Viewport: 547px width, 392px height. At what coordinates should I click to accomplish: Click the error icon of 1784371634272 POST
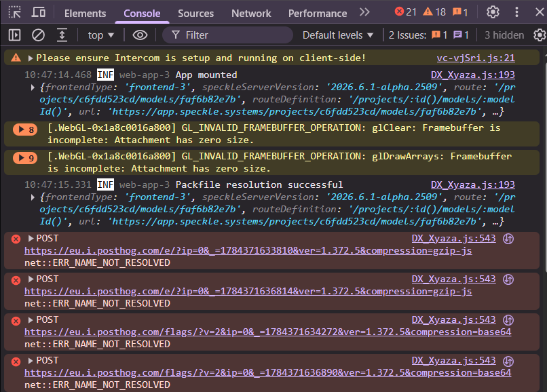click(x=16, y=321)
